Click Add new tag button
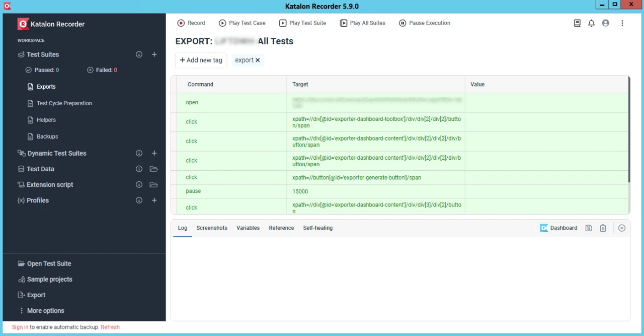644x336 pixels. [x=201, y=60]
